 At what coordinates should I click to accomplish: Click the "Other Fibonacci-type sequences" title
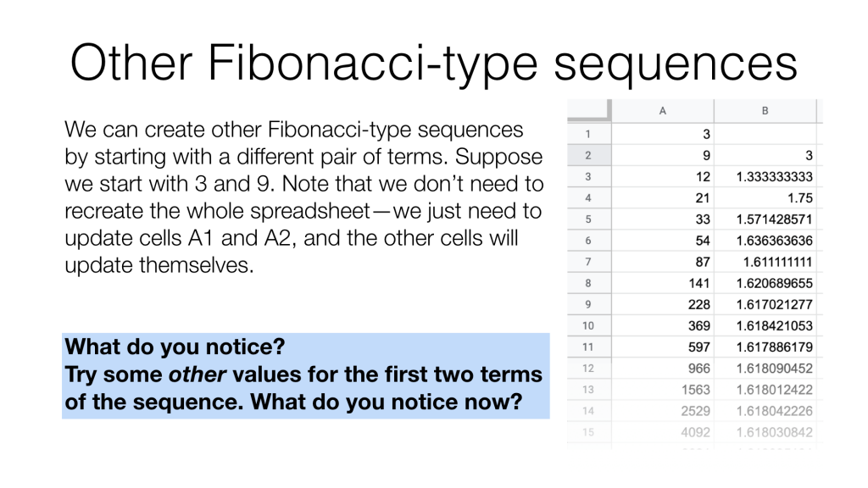433,61
